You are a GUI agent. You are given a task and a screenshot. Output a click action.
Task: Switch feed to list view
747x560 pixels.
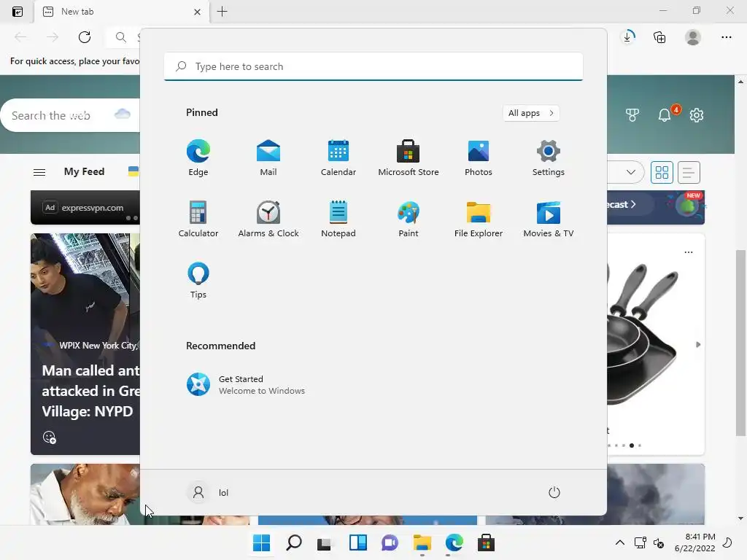(x=688, y=172)
